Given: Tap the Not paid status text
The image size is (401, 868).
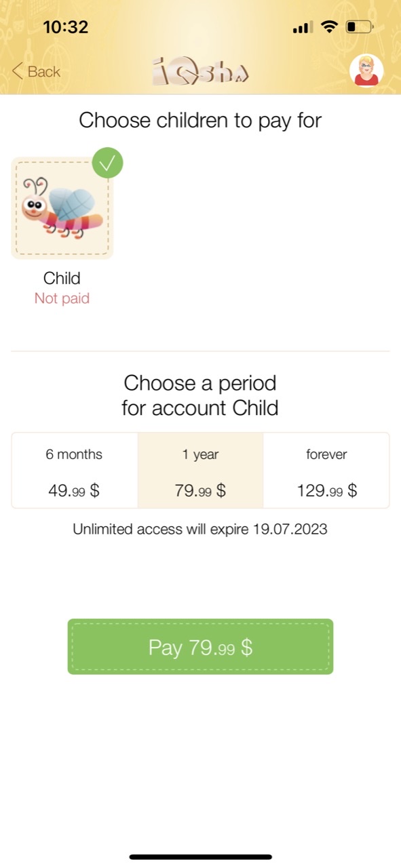Looking at the screenshot, I should click(x=62, y=298).
